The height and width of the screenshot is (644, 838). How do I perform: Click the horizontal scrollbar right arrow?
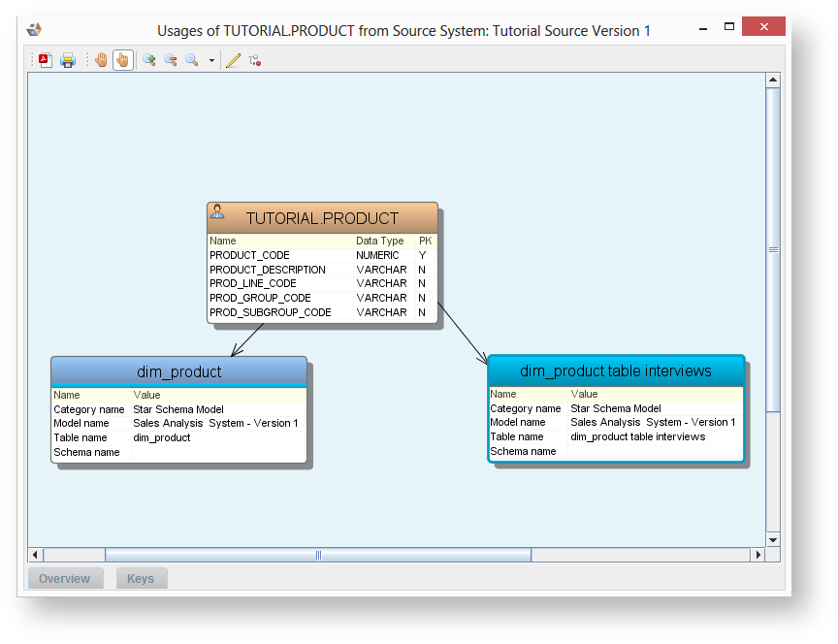[757, 555]
